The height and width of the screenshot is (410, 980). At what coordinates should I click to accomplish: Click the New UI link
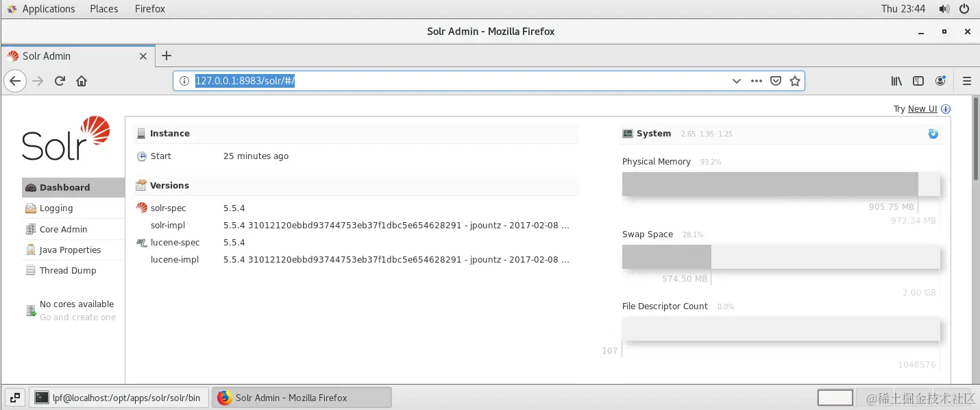coord(922,109)
